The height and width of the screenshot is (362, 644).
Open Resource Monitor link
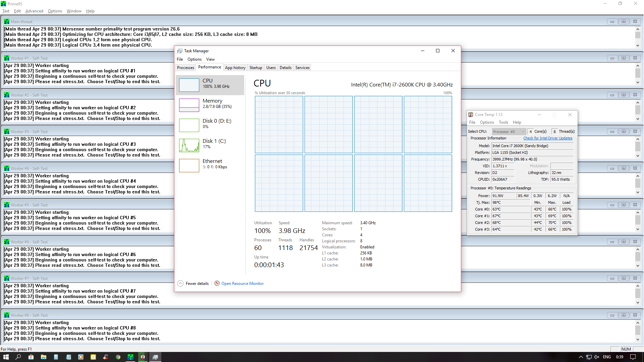pos(242,284)
